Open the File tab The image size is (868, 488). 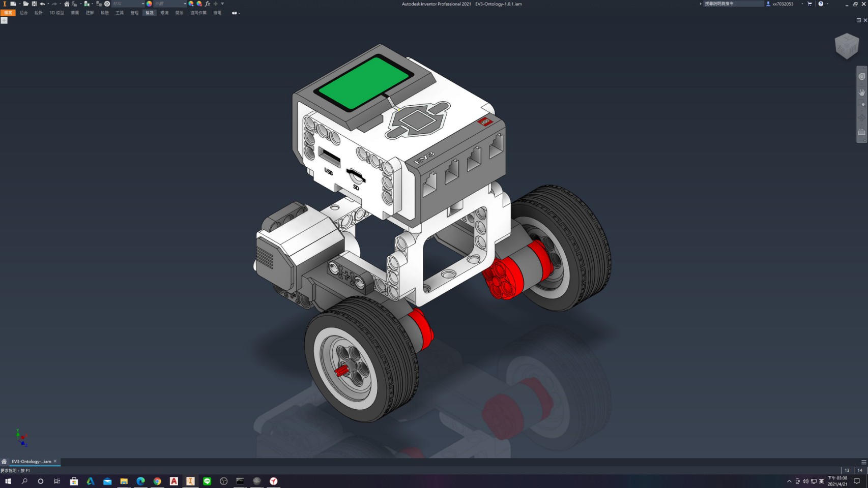coord(8,13)
